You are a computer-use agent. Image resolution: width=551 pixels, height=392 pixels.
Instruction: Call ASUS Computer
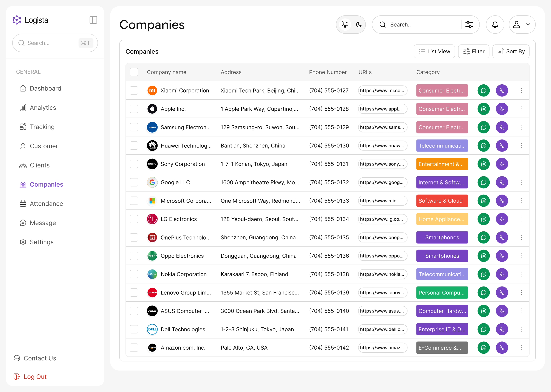point(502,311)
